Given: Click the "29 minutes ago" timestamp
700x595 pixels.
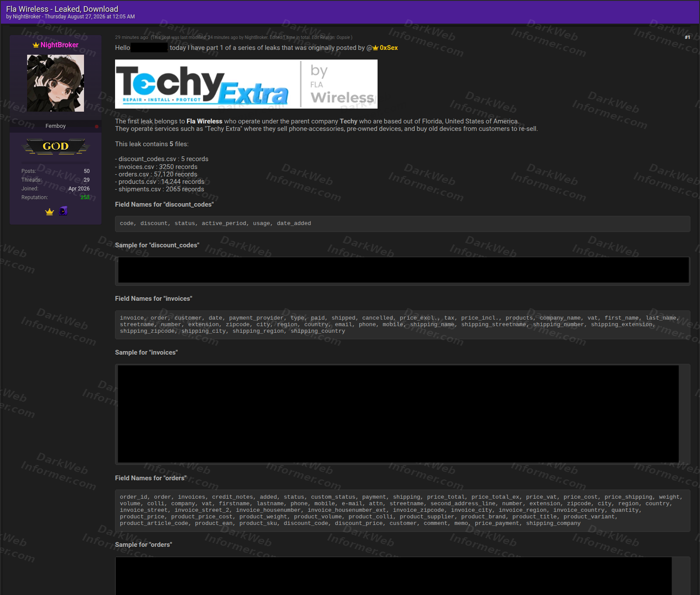Looking at the screenshot, I should [x=132, y=37].
